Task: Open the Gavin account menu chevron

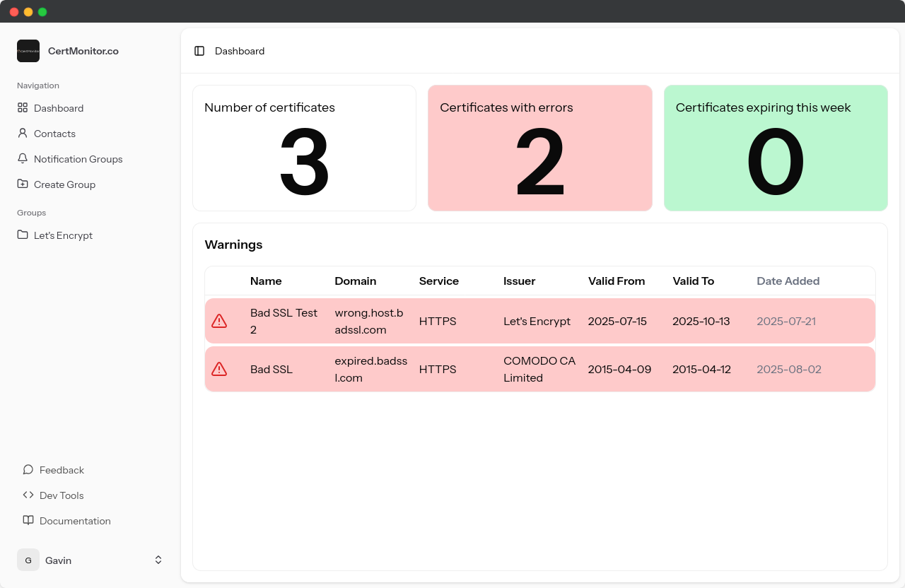Action: (158, 559)
